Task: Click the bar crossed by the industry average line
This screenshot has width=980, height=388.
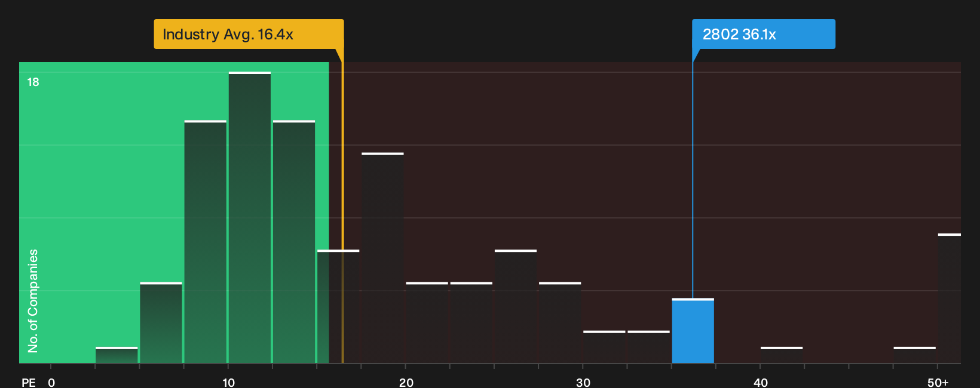Action: point(338,306)
